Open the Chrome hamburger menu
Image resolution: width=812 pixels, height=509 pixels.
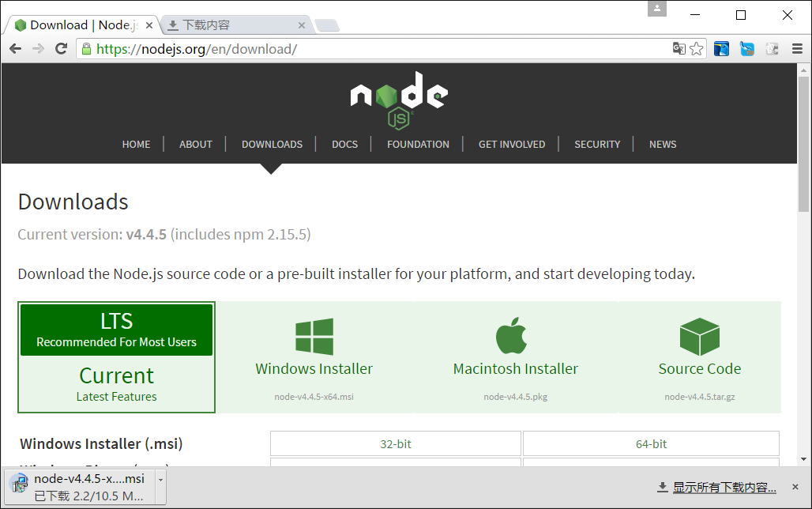click(798, 49)
